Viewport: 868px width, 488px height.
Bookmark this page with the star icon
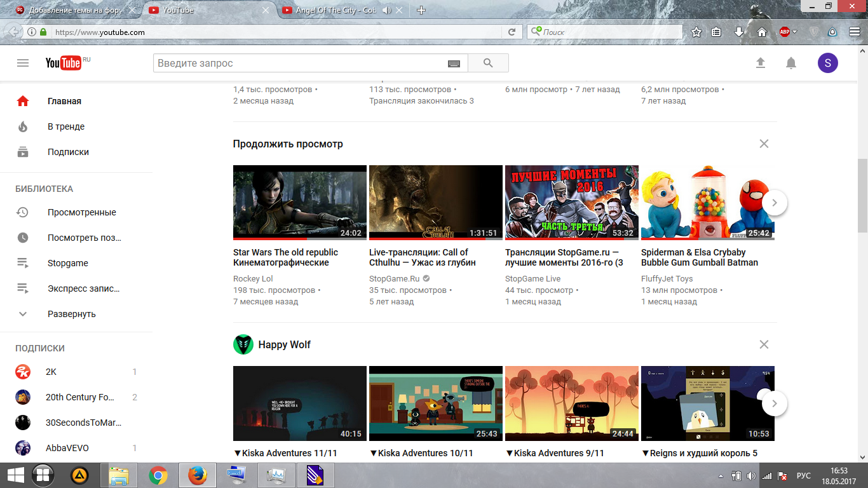[x=696, y=32]
